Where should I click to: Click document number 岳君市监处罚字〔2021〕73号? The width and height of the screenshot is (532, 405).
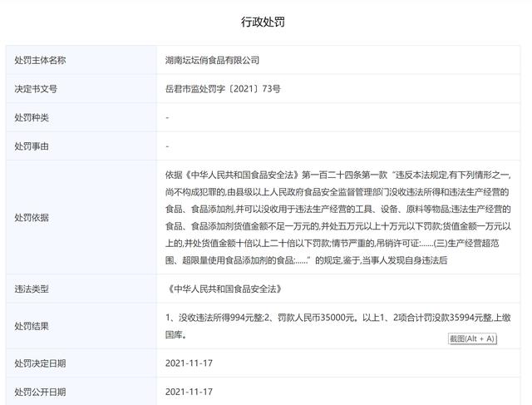coord(223,89)
